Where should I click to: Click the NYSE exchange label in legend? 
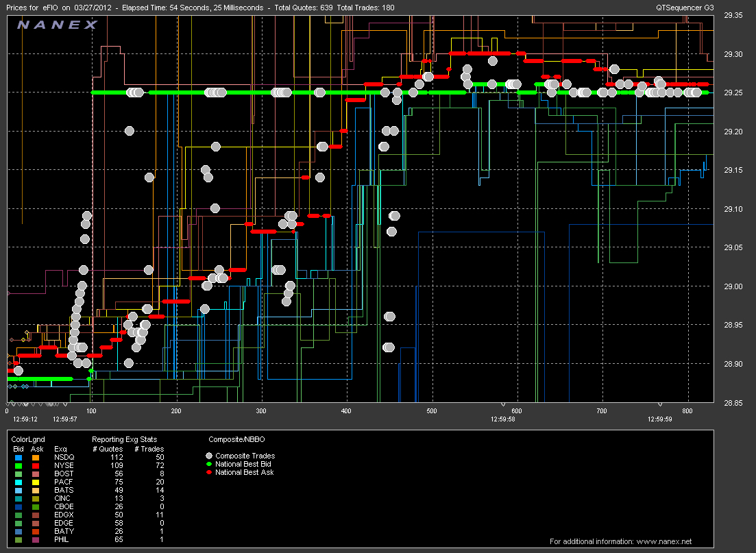[x=64, y=466]
